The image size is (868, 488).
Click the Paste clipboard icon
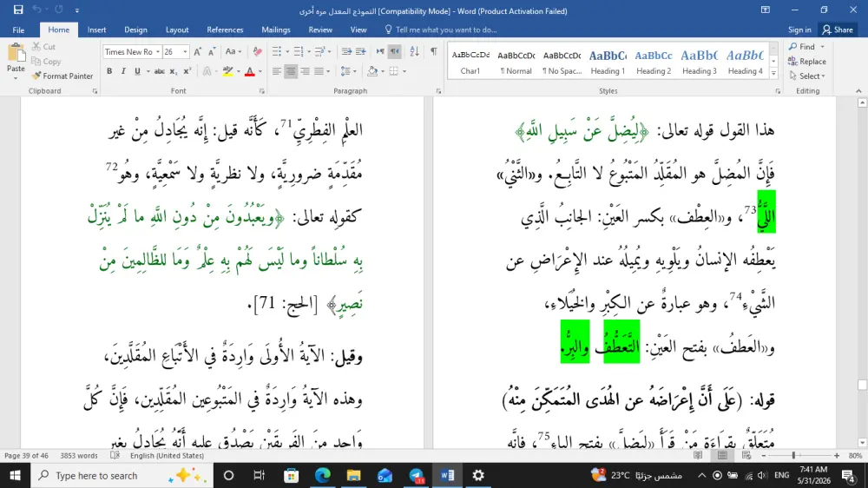(16, 54)
